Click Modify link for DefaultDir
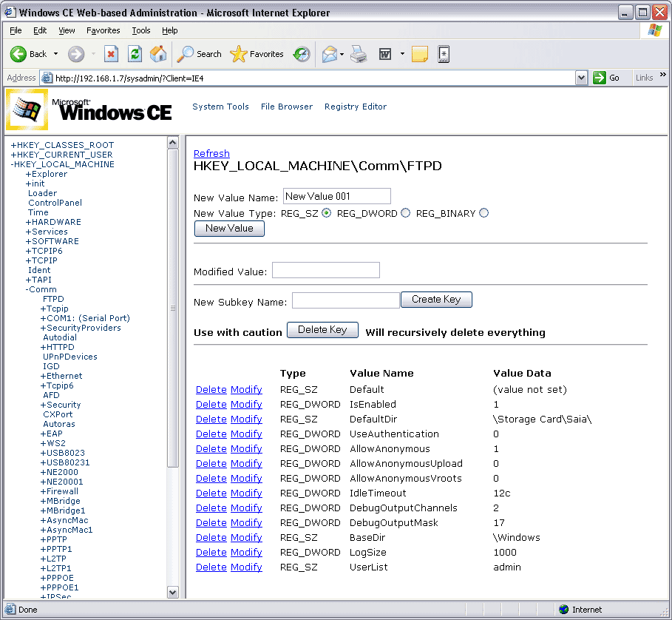Viewport: 672px width, 620px height. coord(246,419)
